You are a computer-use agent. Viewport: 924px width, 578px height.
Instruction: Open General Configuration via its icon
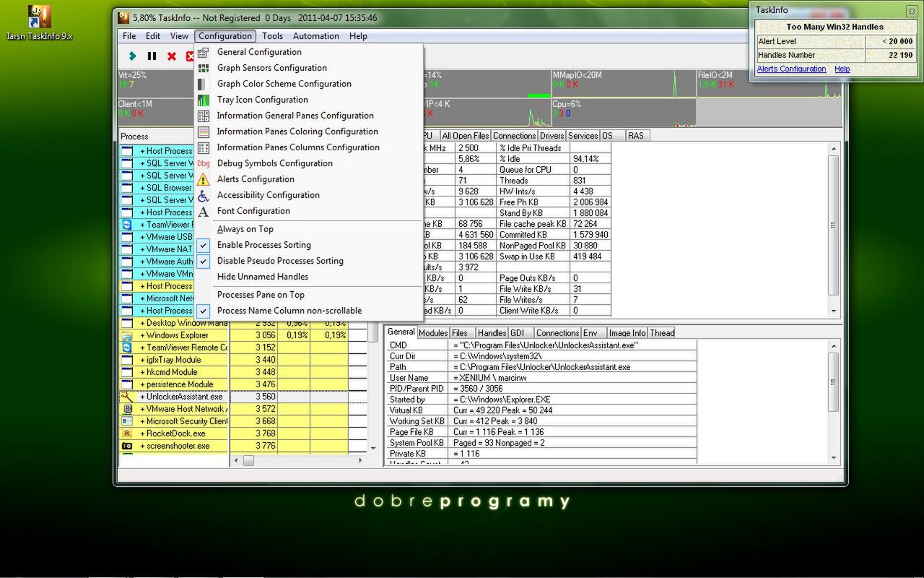pos(204,52)
